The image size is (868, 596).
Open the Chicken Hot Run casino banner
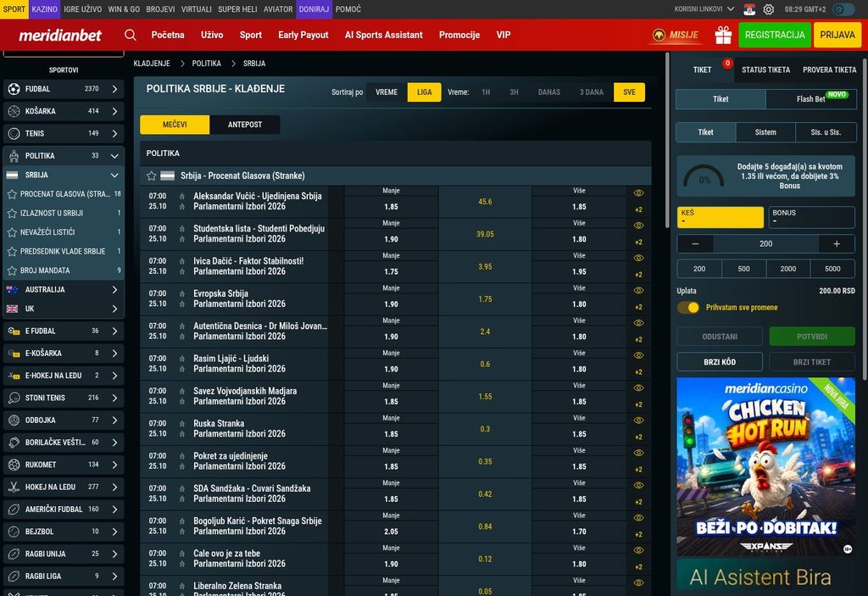point(765,466)
